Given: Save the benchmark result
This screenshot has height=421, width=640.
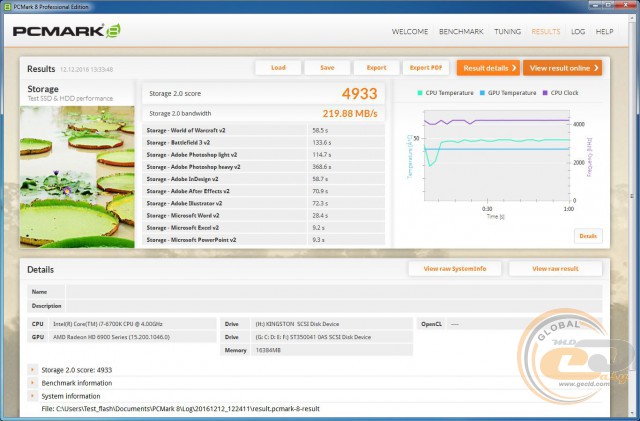Looking at the screenshot, I should coord(327,68).
